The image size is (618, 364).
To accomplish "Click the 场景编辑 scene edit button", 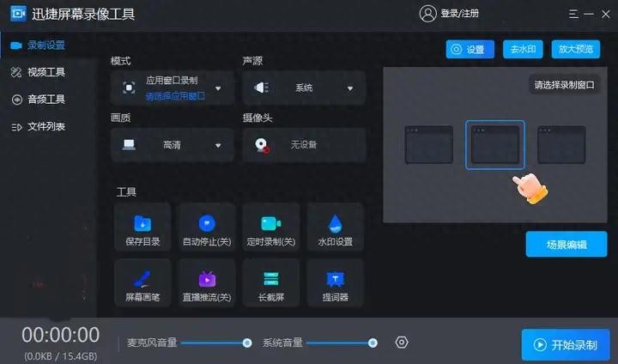I will (566, 244).
